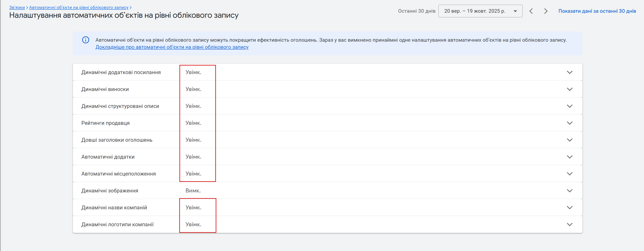Expand 'Динамічні виноски' row chevron
Viewport: 644px width, 251px height.
click(569, 89)
